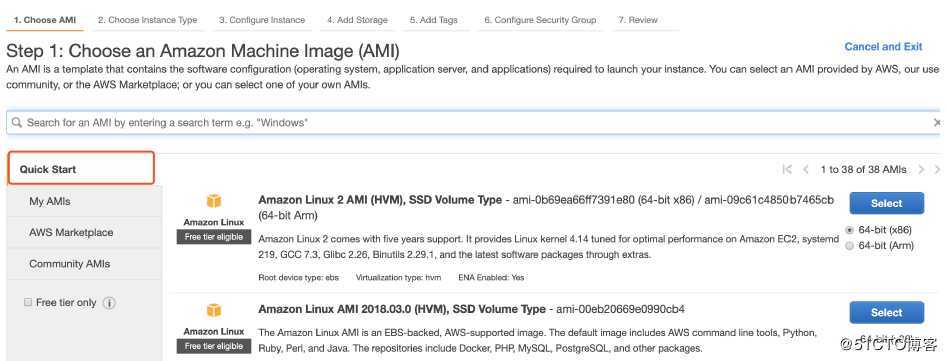Choose the 64-bit (Arm) radio option
The height and width of the screenshot is (361, 947).
coord(850,246)
